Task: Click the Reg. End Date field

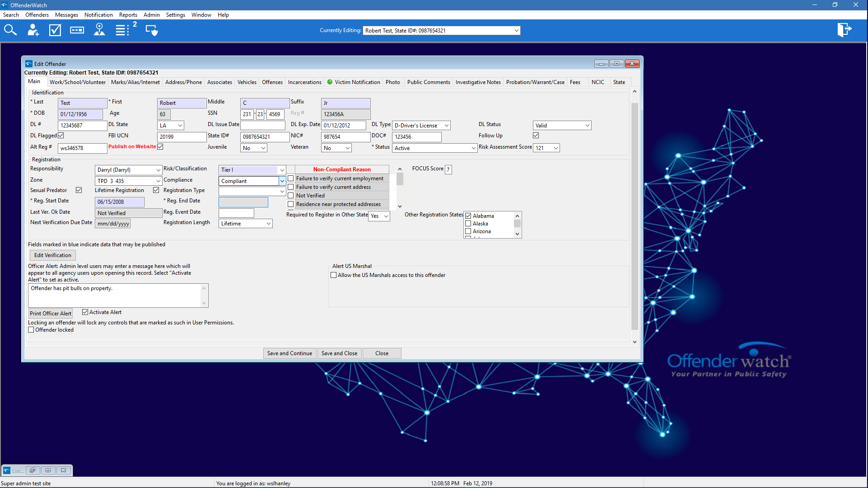Action: coord(243,202)
